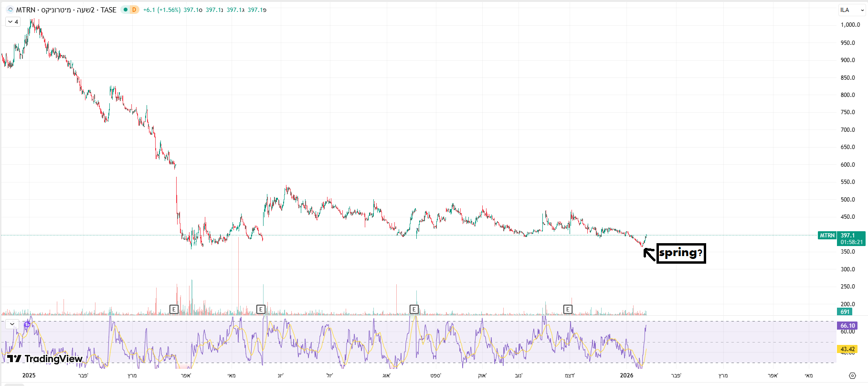The image size is (868, 386).
Task: Click the earnings E marker above דצמ'
Action: [568, 310]
